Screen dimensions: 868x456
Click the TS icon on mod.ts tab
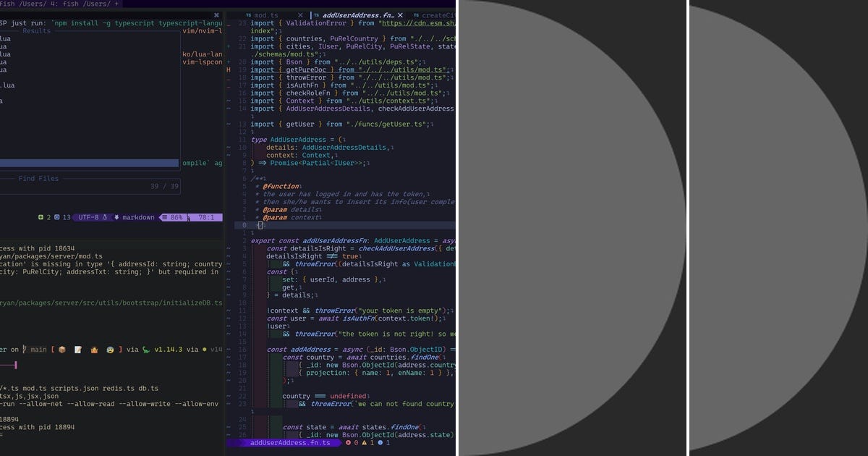(x=249, y=15)
